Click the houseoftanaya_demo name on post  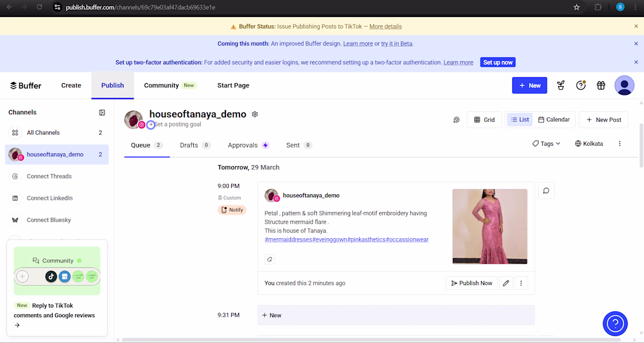click(x=311, y=195)
